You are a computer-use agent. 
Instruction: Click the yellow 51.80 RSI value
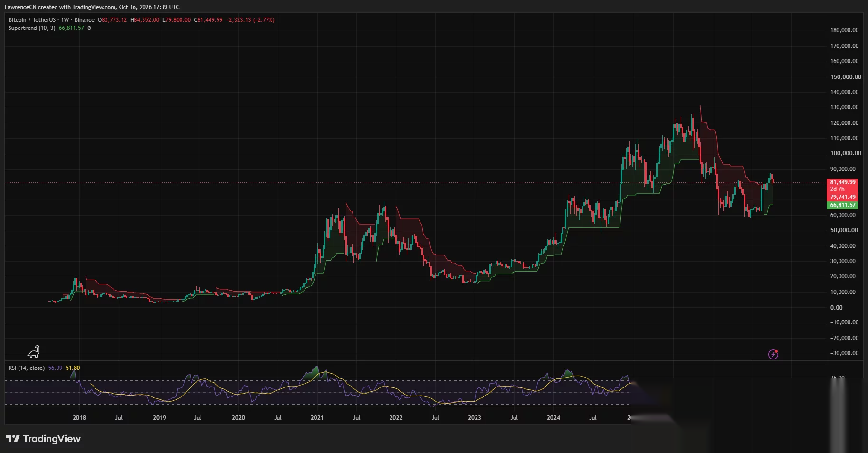pyautogui.click(x=73, y=368)
